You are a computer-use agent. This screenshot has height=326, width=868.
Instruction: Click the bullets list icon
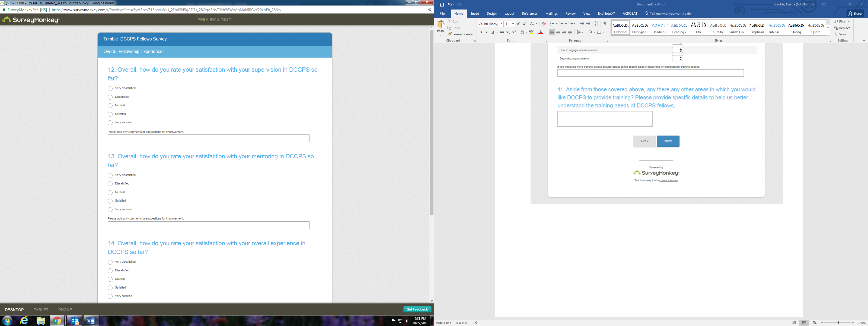[552, 24]
